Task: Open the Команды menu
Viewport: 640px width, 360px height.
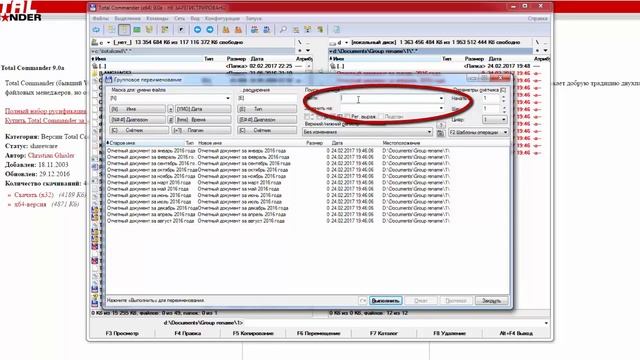Action: (157, 18)
